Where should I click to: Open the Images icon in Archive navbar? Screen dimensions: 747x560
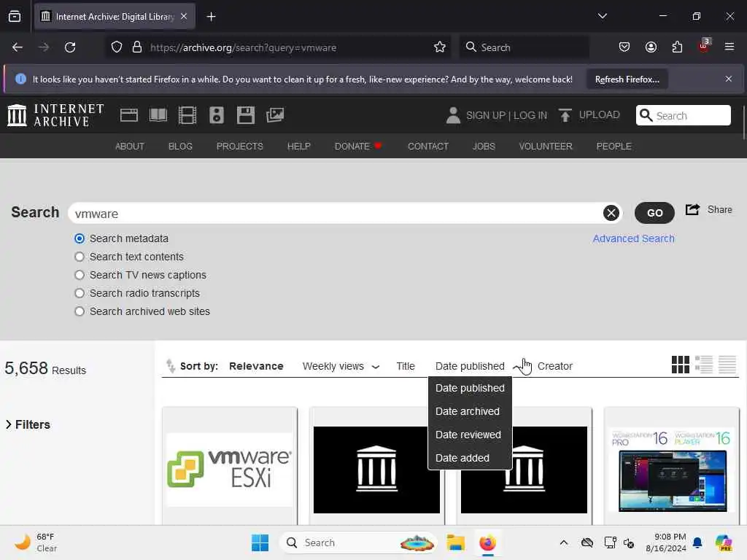click(x=275, y=115)
